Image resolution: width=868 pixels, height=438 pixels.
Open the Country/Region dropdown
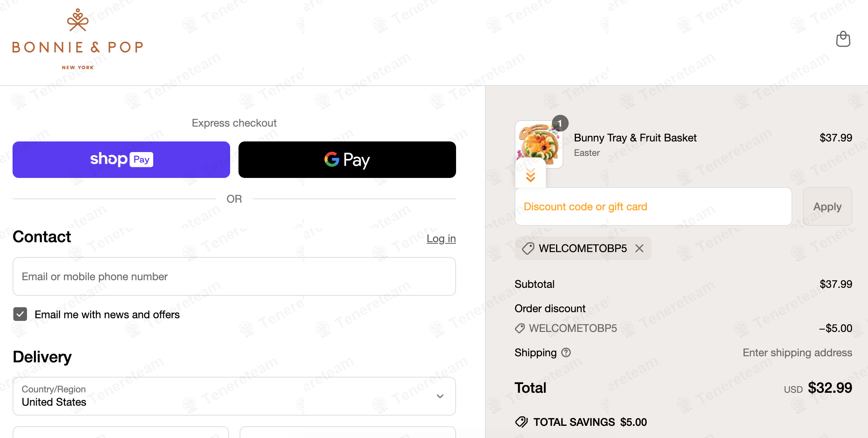click(234, 396)
